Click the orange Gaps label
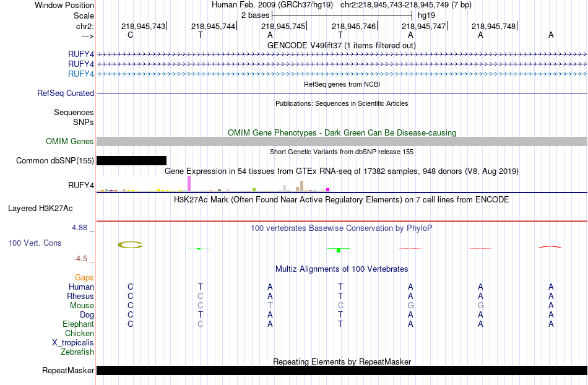Image resolution: width=588 pixels, height=385 pixels. [84, 278]
